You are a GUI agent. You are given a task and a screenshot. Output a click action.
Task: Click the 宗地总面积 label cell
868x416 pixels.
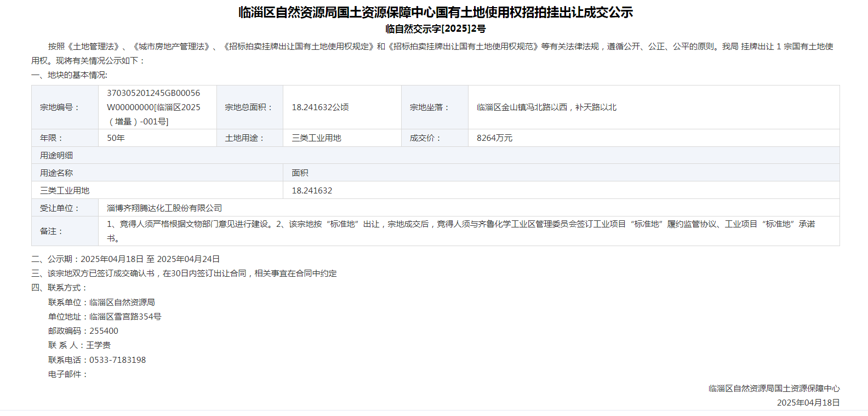pos(249,107)
